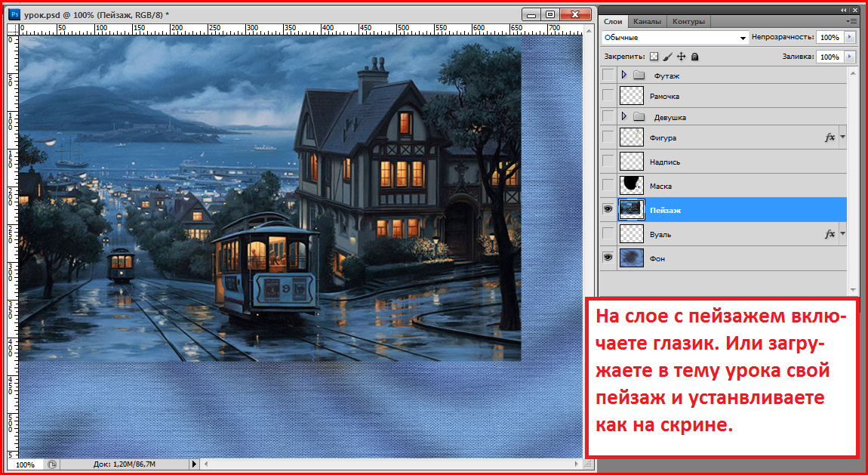The height and width of the screenshot is (475, 868).
Task: Click the lock transparent pixels icon
Action: [x=654, y=57]
